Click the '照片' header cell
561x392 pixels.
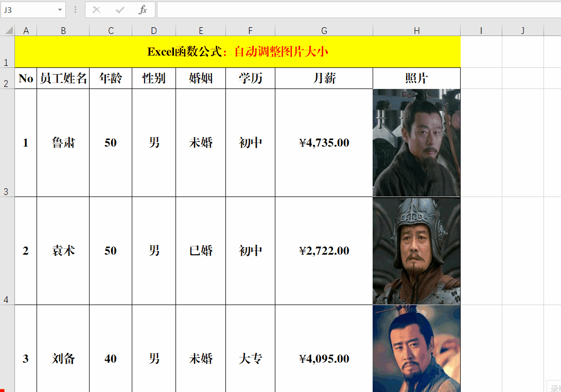point(417,78)
